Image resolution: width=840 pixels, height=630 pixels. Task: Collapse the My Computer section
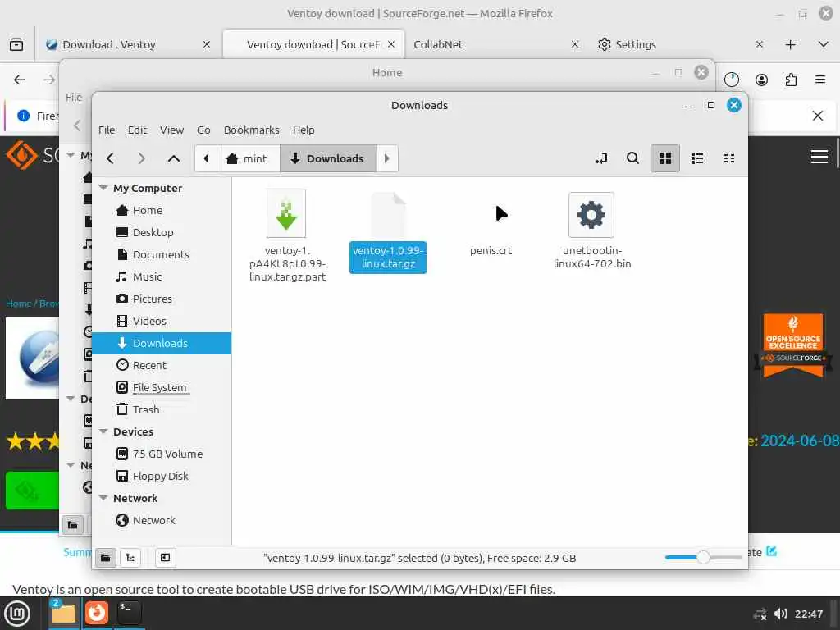[103, 188]
